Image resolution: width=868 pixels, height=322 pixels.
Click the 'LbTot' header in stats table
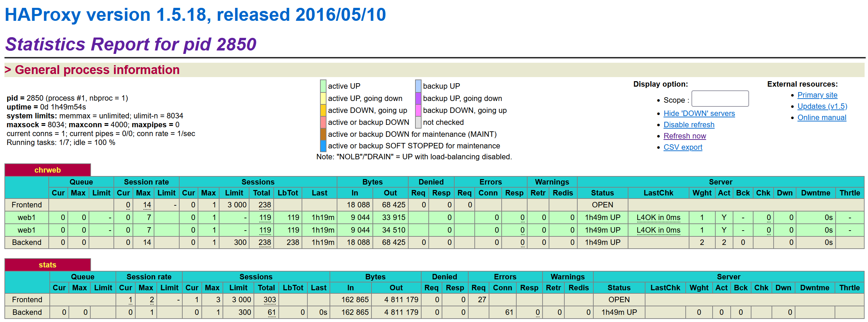tap(293, 288)
